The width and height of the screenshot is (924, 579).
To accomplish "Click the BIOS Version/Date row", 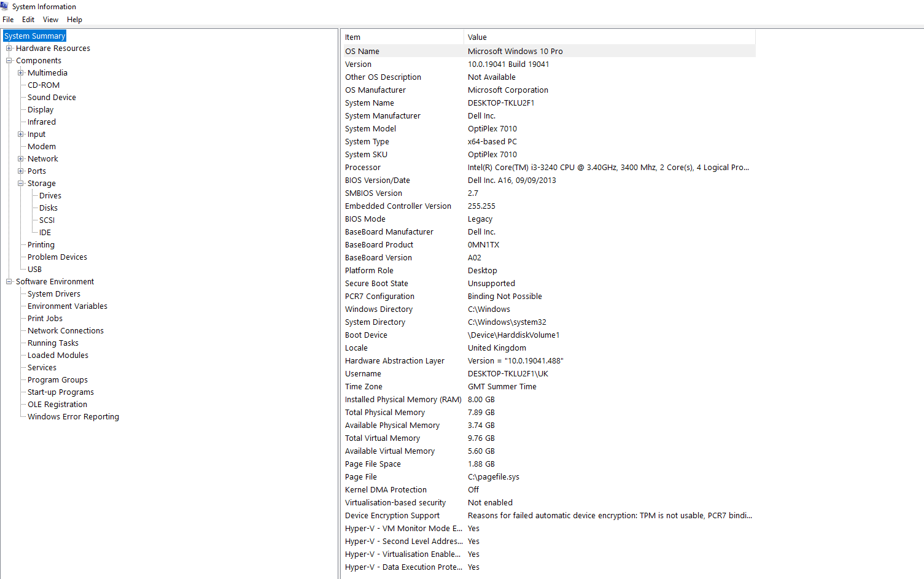I will [x=548, y=181].
